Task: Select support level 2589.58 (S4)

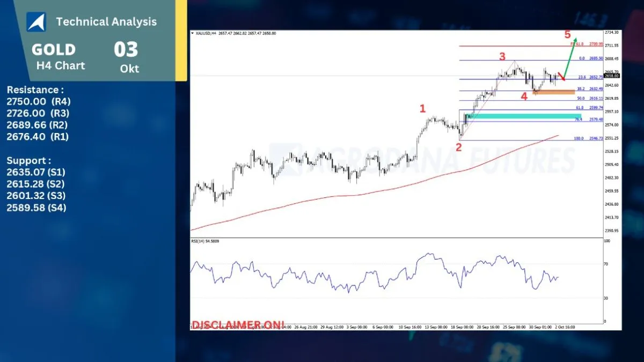Action: (36, 208)
